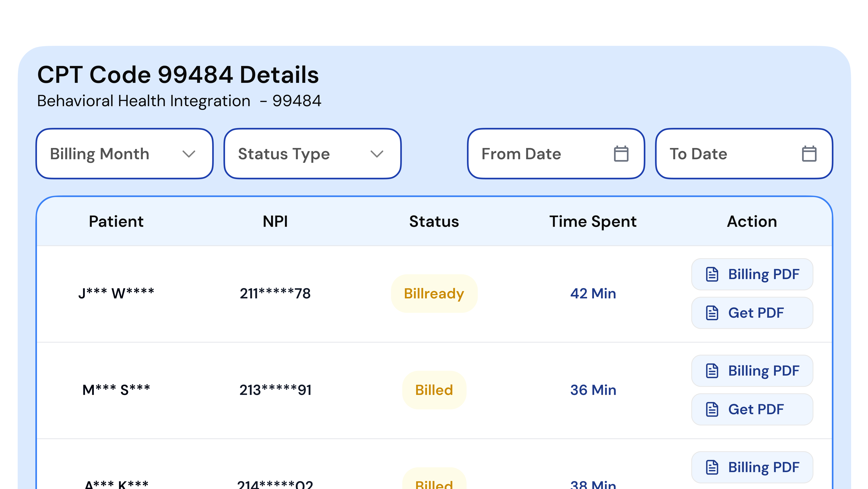Sort by the Time Spent column header
Viewport: 868px width, 489px height.
coord(592,222)
